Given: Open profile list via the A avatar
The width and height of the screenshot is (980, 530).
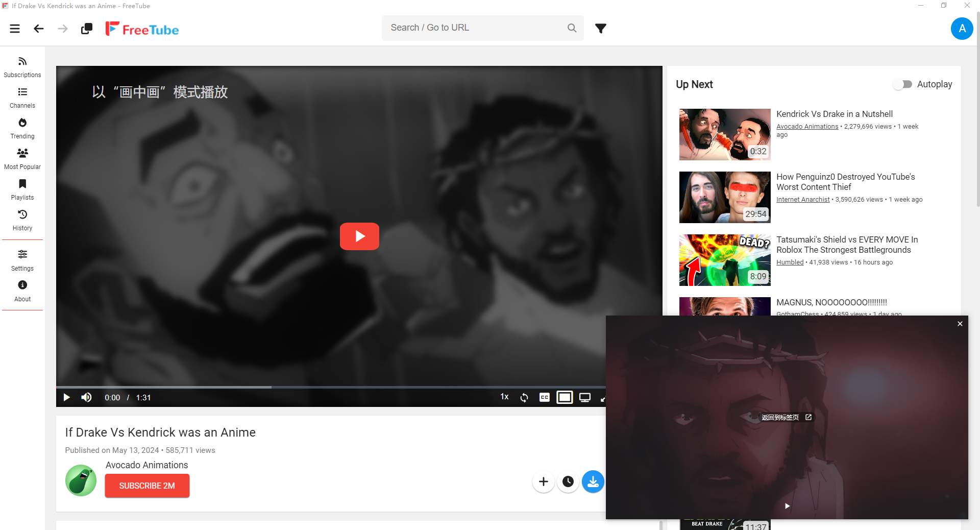Looking at the screenshot, I should [x=962, y=29].
